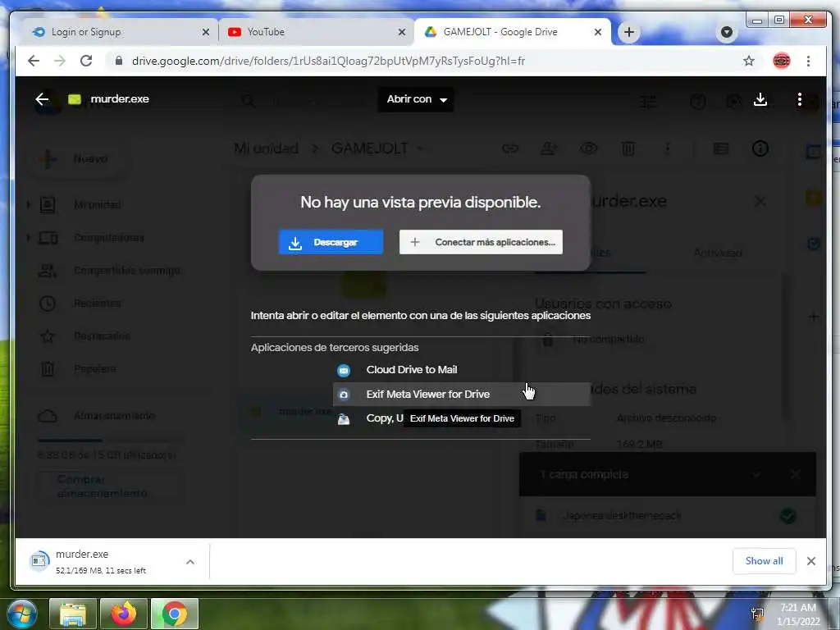Open the three-dot menu in preview header

pos(799,99)
